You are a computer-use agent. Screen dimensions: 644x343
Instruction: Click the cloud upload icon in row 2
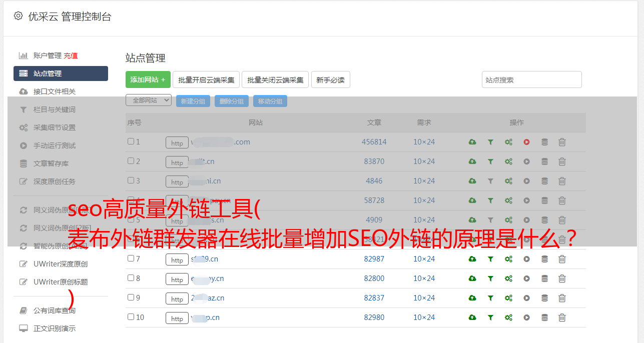coord(472,161)
